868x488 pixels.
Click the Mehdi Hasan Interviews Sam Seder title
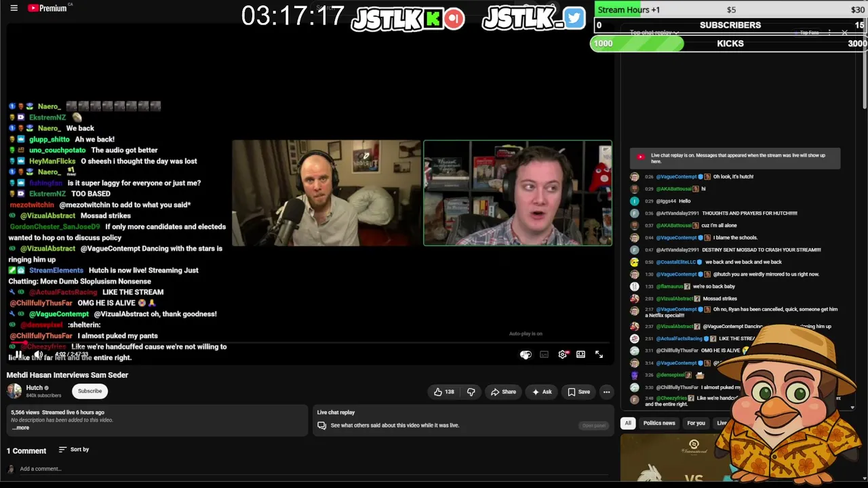click(67, 375)
